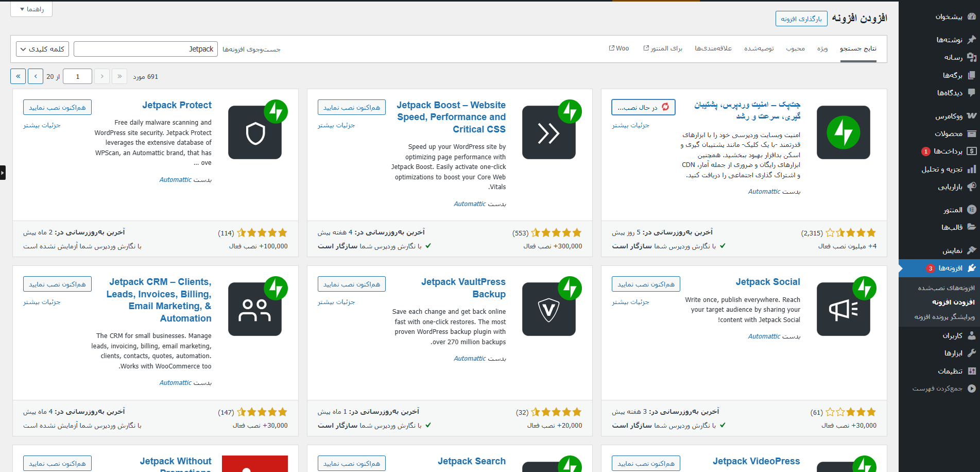The image size is (980, 472).
Task: Click the ووکامرس Woo icon
Action: [x=971, y=116]
